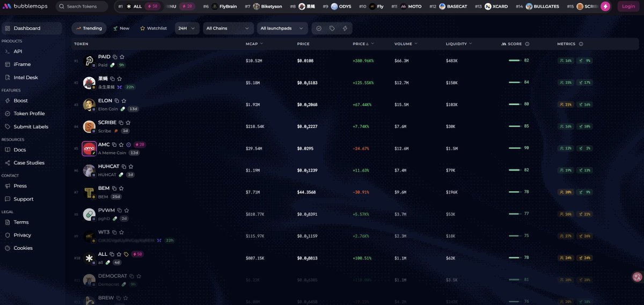Copy the PVWM token address icon

pos(119,211)
